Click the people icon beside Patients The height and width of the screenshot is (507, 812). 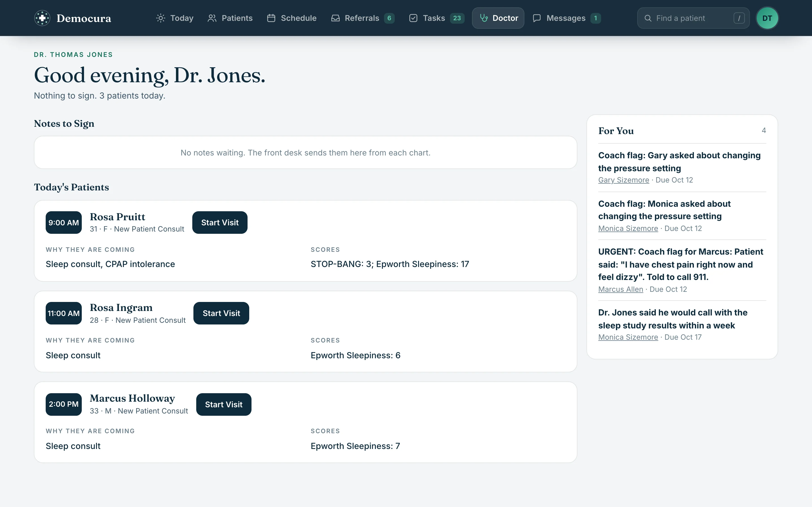tap(212, 18)
